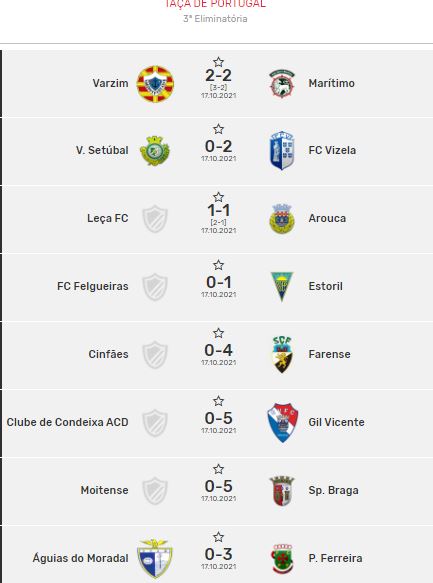
Task: Click the Varzim club crest
Action: pos(155,84)
